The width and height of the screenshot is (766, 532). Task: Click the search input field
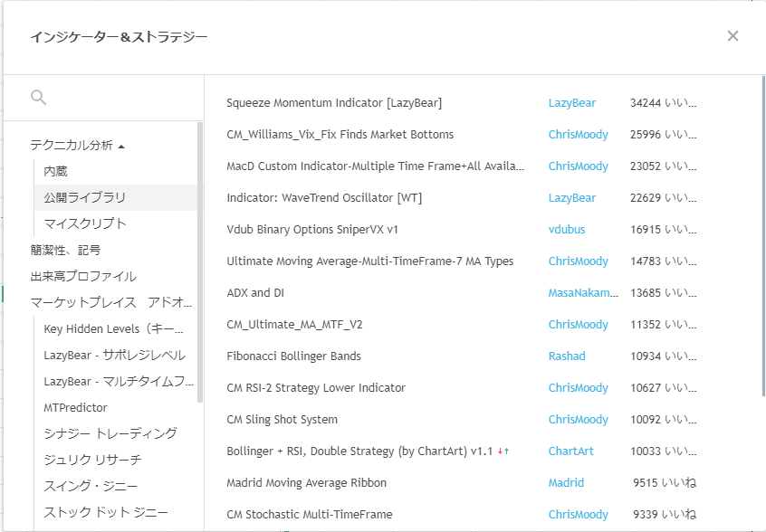[118, 98]
